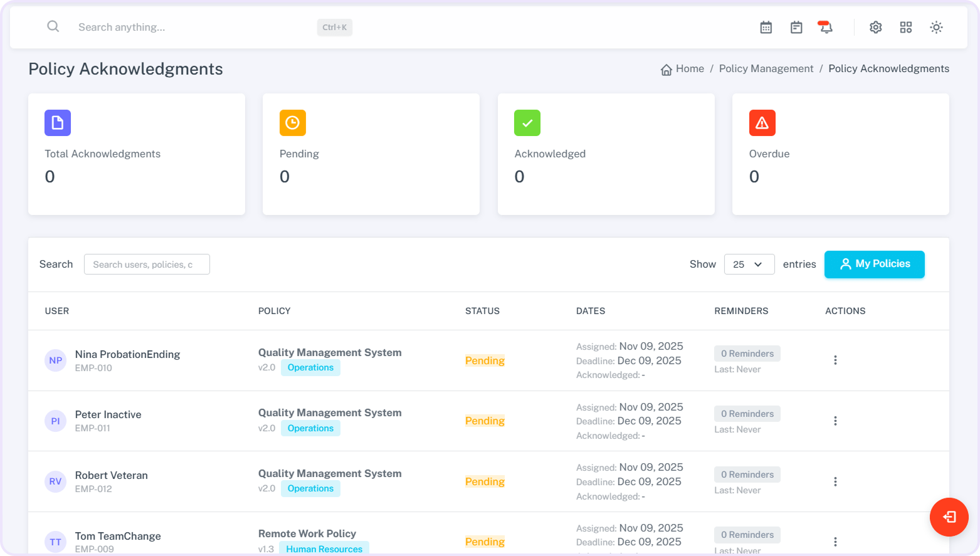Open the settings gear icon

click(x=875, y=28)
